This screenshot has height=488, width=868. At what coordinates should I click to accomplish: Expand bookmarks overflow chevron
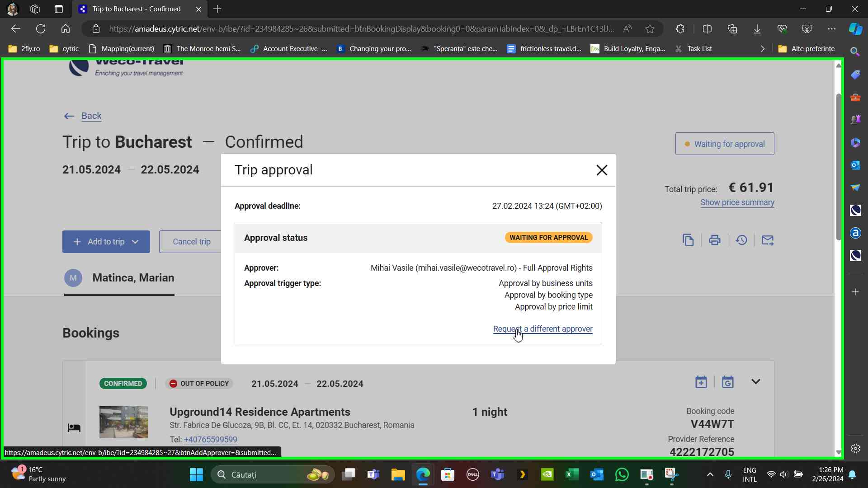click(x=762, y=49)
